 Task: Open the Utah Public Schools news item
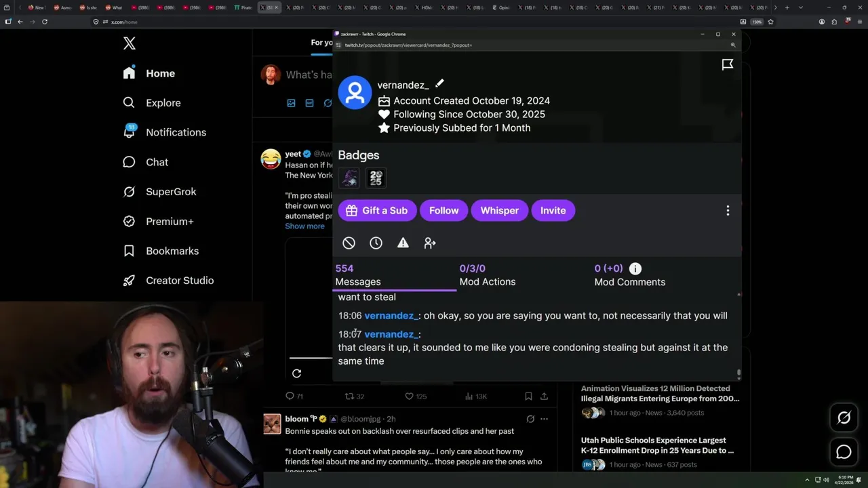tap(658, 452)
